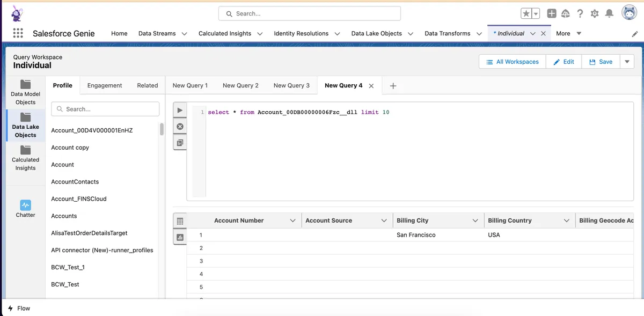This screenshot has width=644, height=316.
Task: Expand the Identity Resolutions nav dropdown
Action: tap(337, 33)
